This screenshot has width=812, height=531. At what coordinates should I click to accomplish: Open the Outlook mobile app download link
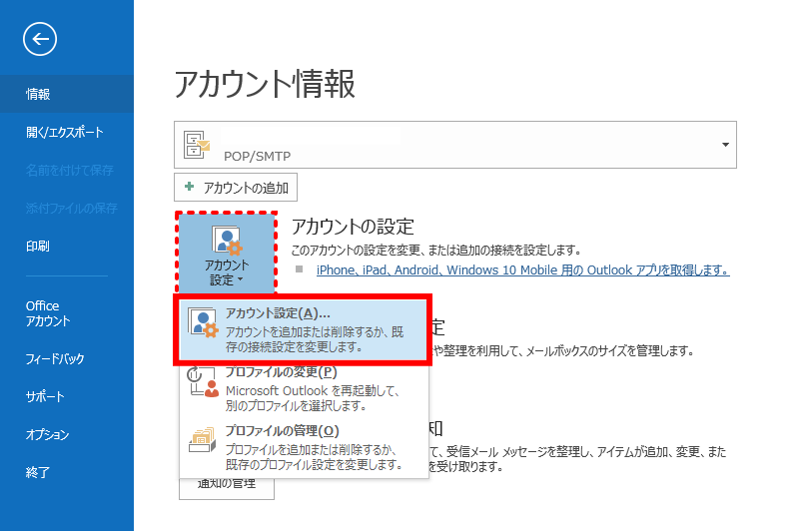click(x=523, y=270)
